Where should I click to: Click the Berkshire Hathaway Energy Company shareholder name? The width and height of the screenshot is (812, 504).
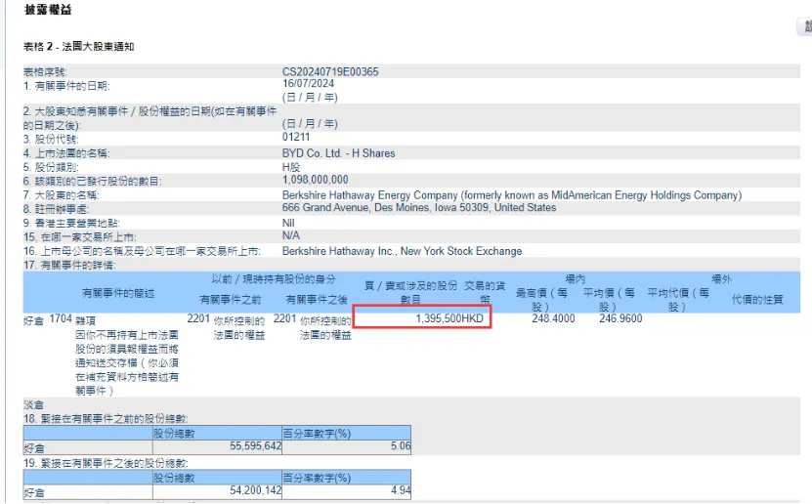pyautogui.click(x=511, y=195)
